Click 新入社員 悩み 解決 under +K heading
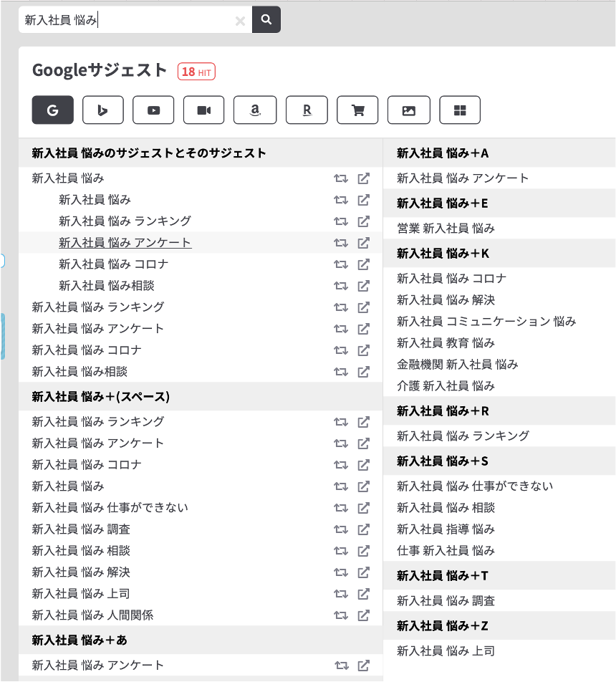 pos(446,300)
